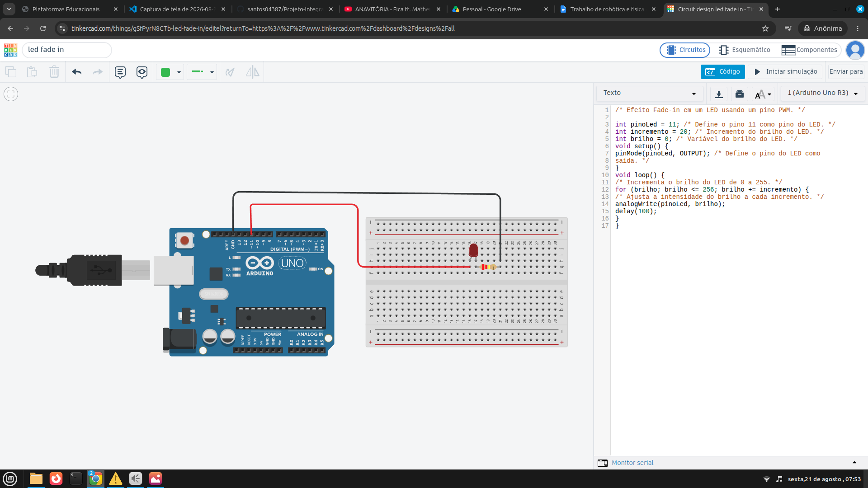The height and width of the screenshot is (488, 868).
Task: Zoom to fit the circuit view
Action: click(11, 94)
